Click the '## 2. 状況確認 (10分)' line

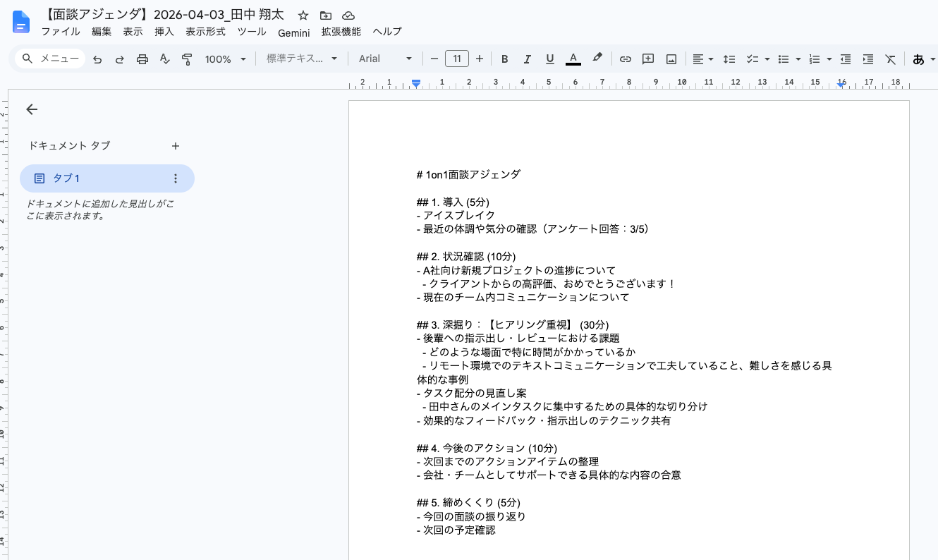pos(466,256)
